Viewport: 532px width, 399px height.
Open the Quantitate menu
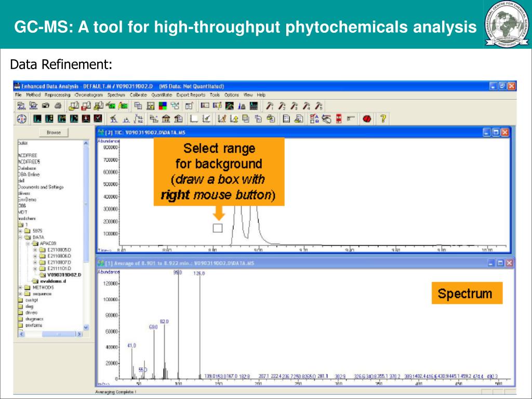(x=162, y=95)
